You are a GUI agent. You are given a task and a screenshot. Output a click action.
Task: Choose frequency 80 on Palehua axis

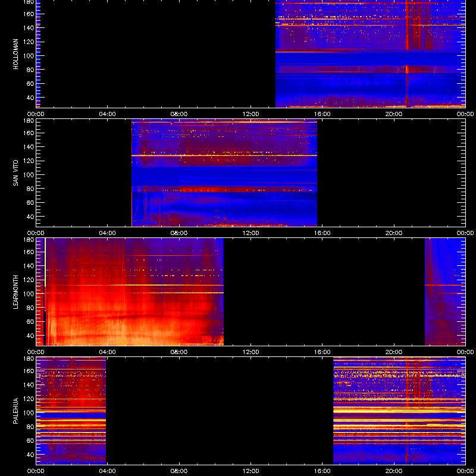click(x=31, y=427)
